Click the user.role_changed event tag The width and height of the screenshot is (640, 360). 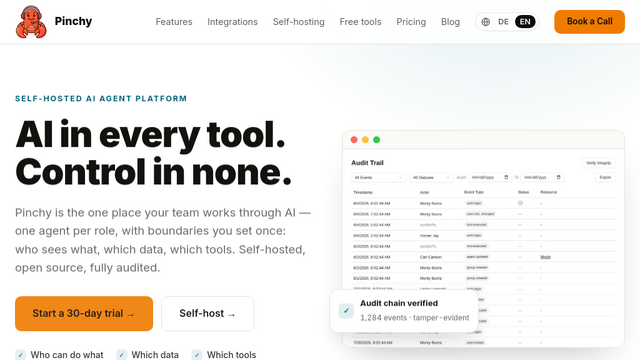click(x=480, y=214)
